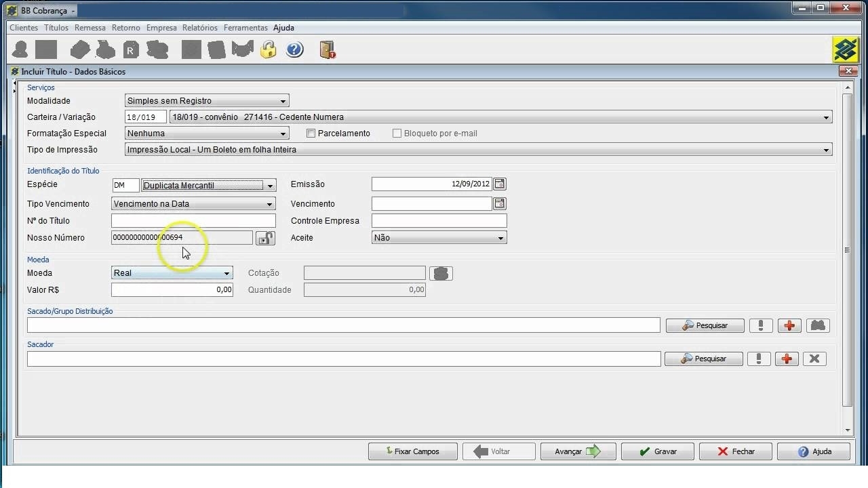This screenshot has height=488, width=868.
Task: Click the Gravar button
Action: pos(657,451)
